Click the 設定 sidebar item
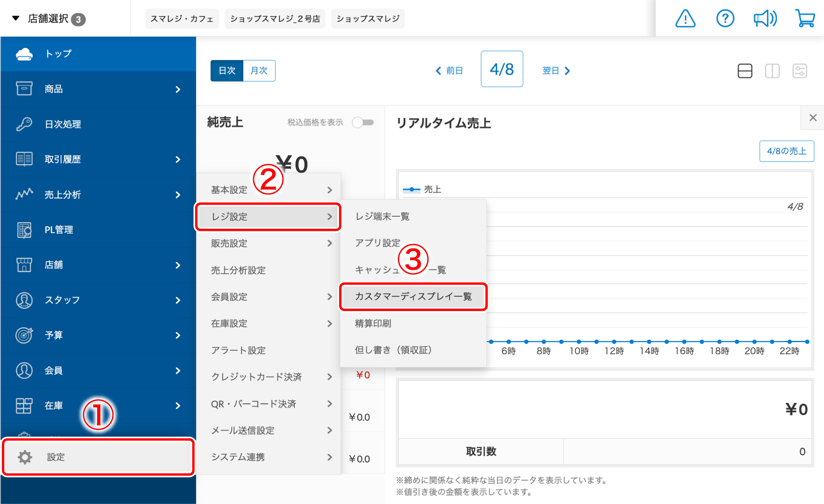824x504 pixels. coord(98,457)
